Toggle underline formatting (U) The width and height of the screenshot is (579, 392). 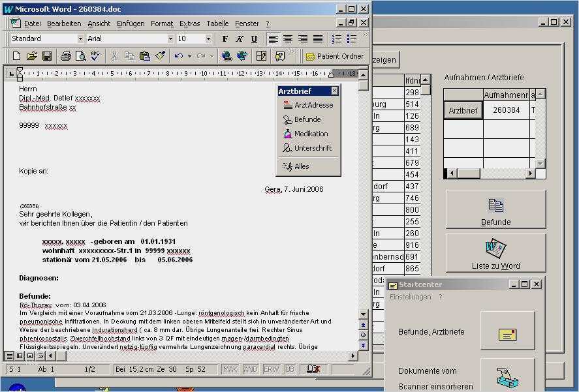(x=254, y=38)
